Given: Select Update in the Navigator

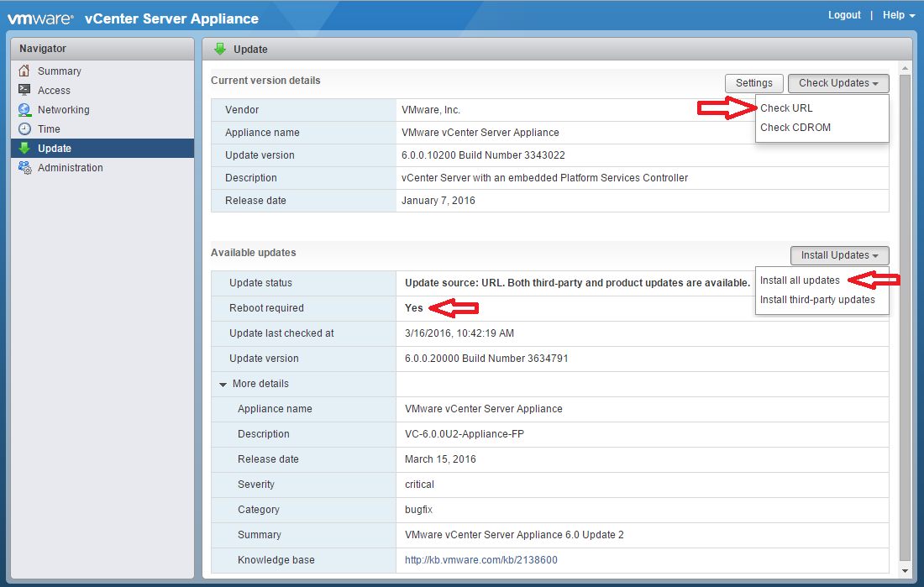Looking at the screenshot, I should [102, 149].
